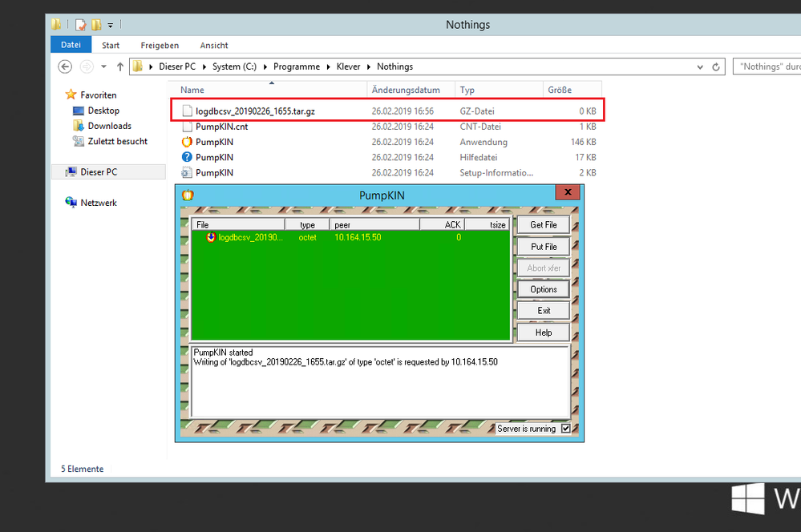Open recent locations dropdown beside forward arrow
This screenshot has height=532, width=801.
[104, 66]
